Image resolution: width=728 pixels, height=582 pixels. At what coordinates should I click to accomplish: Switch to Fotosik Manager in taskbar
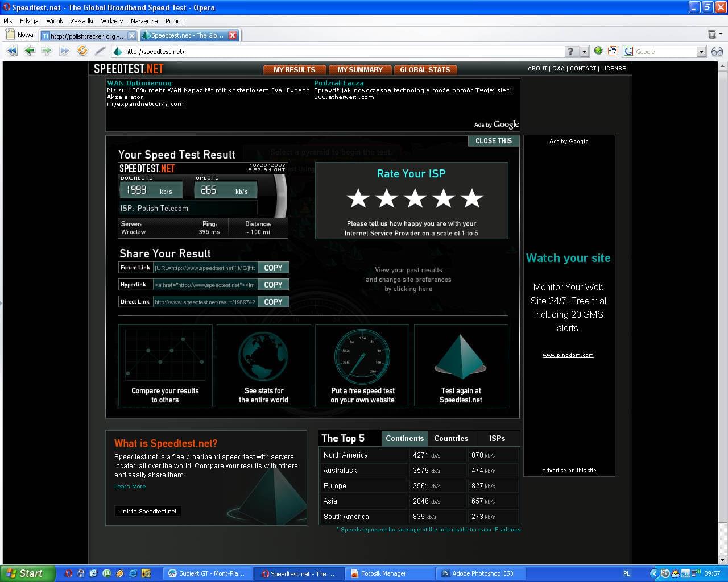[391, 573]
